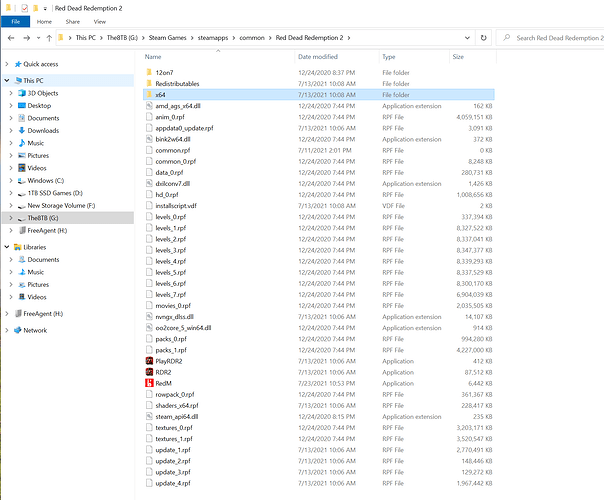Select the 3D Objects folder icon
The image size is (604, 500).
(x=22, y=93)
